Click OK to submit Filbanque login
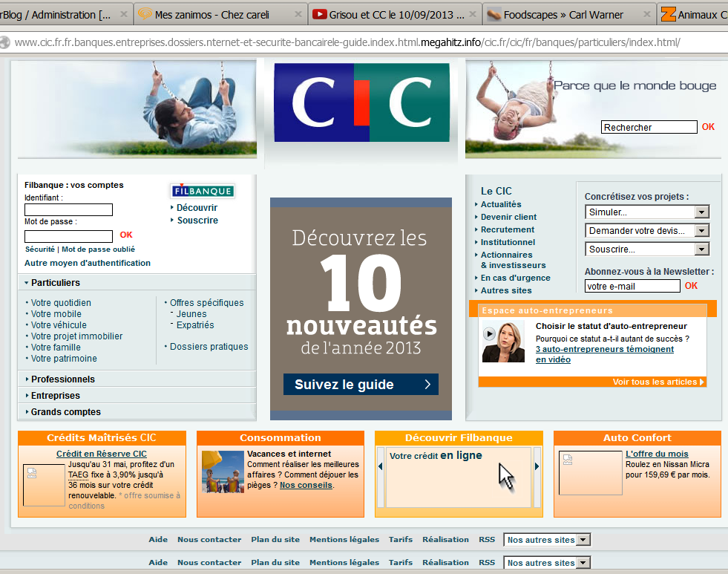Screen dimensions: 728x574 [126, 235]
